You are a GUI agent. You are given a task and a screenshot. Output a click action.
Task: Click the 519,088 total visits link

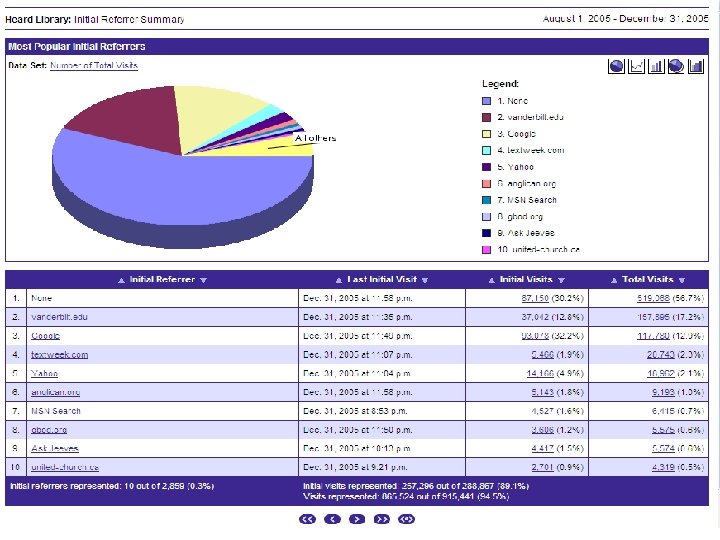pos(653,298)
